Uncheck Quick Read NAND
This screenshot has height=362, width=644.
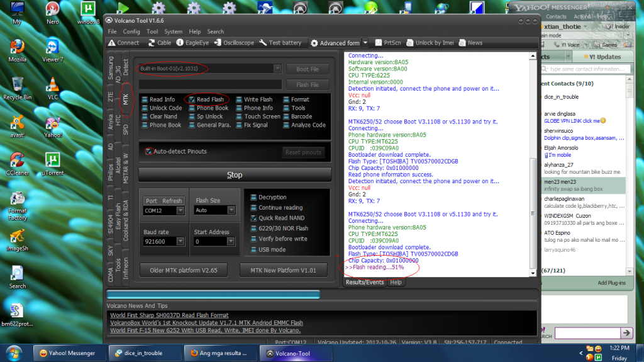253,218
